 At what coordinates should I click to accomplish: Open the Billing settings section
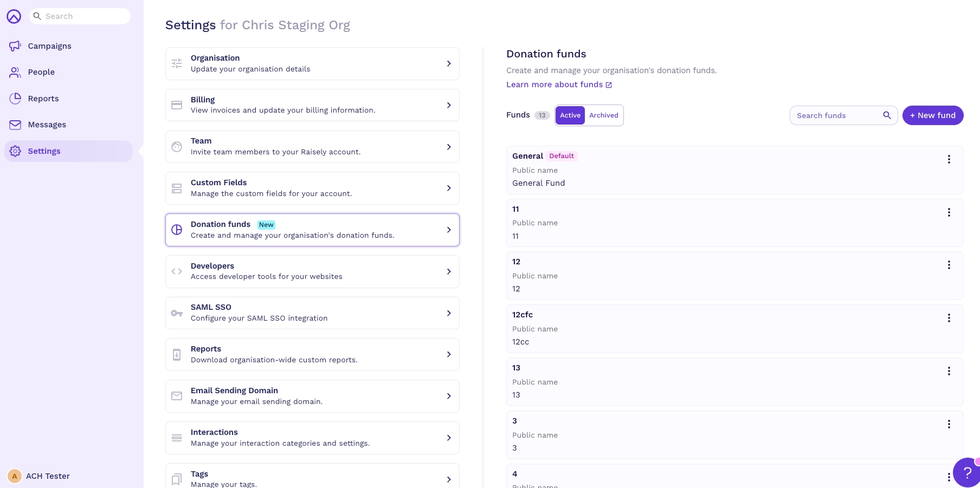pyautogui.click(x=312, y=105)
